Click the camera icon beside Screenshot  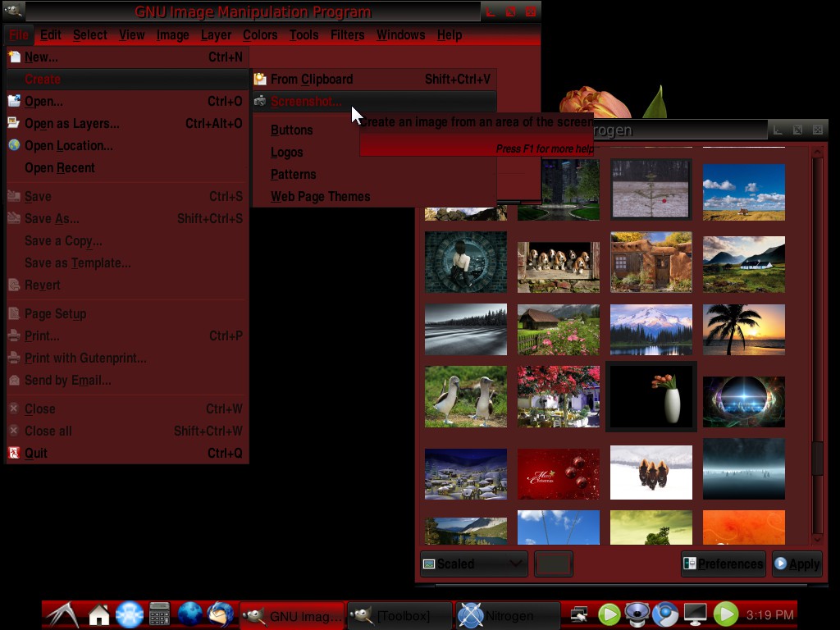260,101
